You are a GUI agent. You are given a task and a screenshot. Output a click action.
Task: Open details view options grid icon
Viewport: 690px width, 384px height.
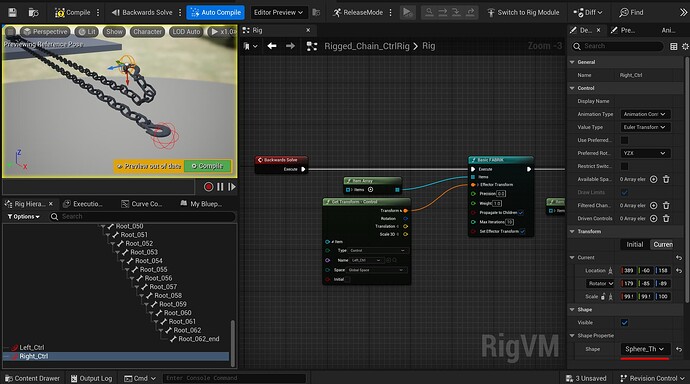673,46
